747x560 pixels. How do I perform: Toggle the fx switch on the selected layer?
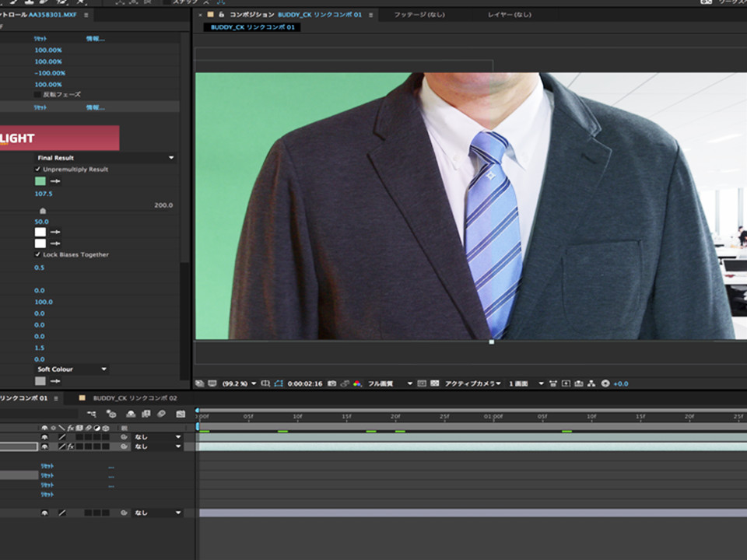pyautogui.click(x=71, y=446)
